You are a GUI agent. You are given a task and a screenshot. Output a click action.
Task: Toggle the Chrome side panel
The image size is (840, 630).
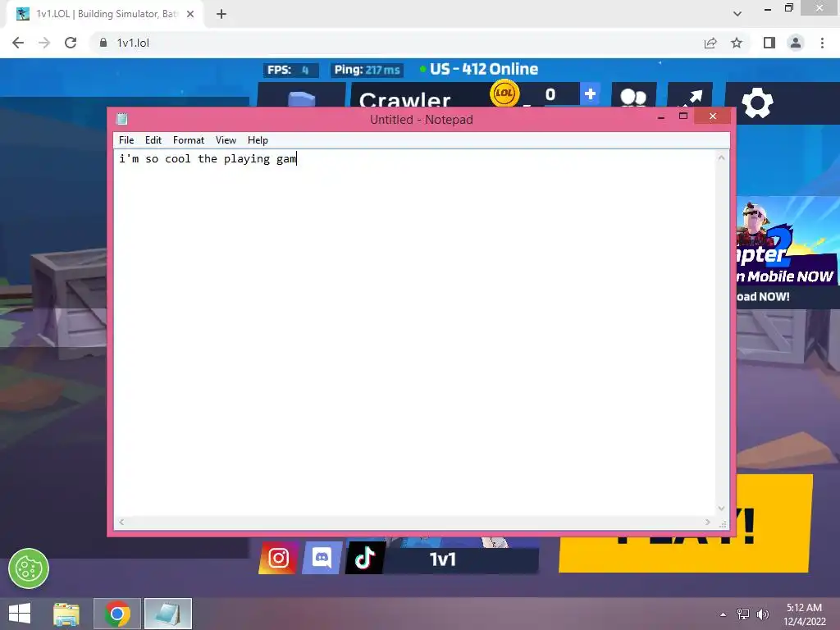tap(769, 43)
